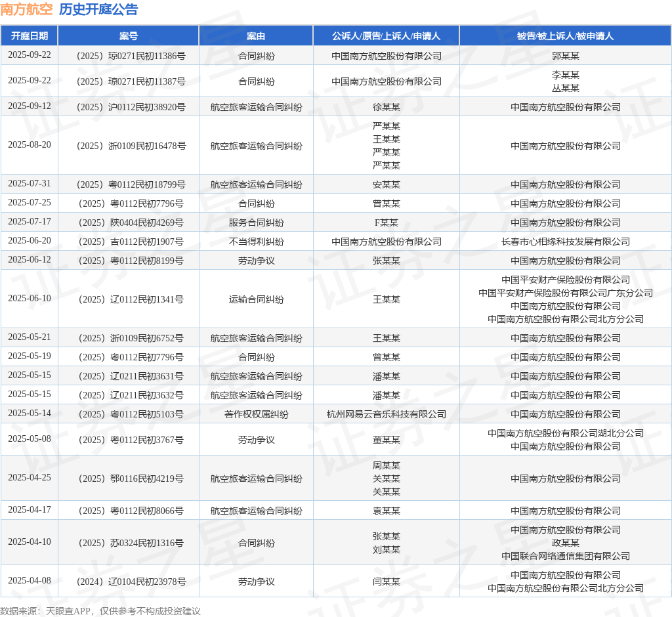Select case number (2025)粤0112民初18799号
Image resolution: width=672 pixels, height=617 pixels.
click(131, 184)
